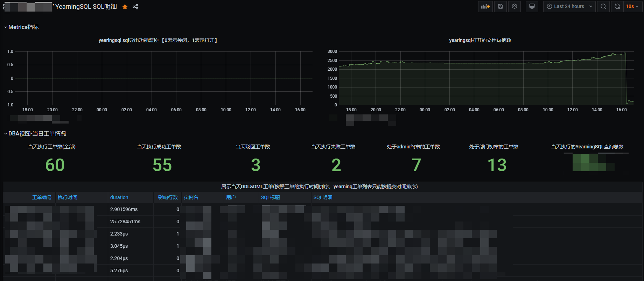Open the yearingsql sql导出功能监控 panel title menu
The width and height of the screenshot is (644, 281).
click(x=159, y=40)
